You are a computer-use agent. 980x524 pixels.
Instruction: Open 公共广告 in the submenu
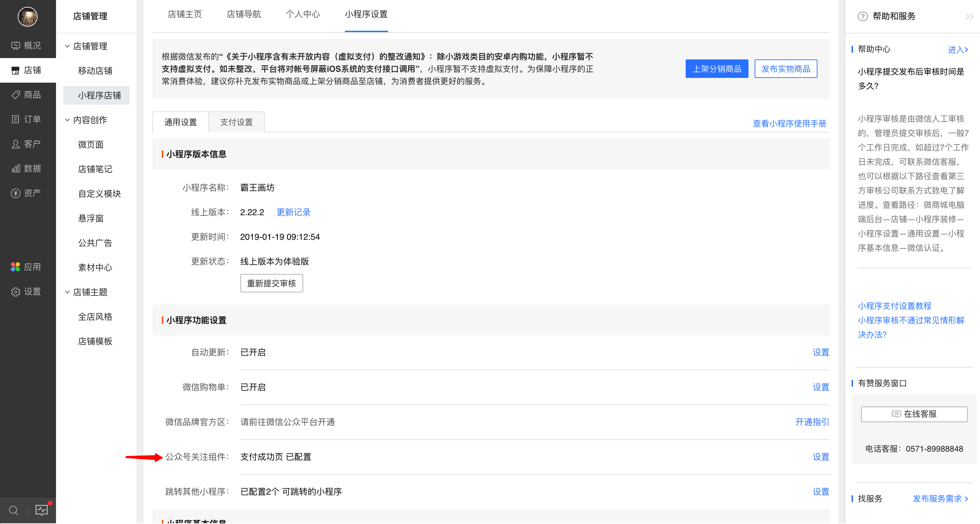click(95, 243)
